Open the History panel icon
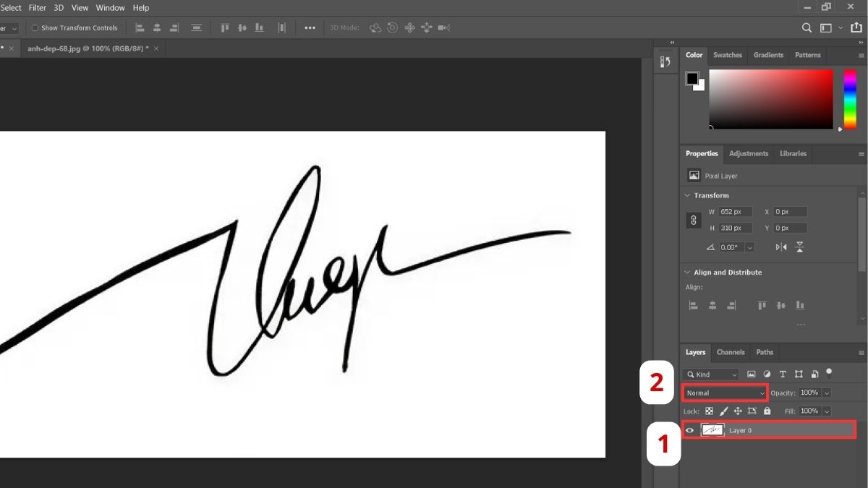Image resolution: width=868 pixels, height=488 pixels. click(665, 62)
